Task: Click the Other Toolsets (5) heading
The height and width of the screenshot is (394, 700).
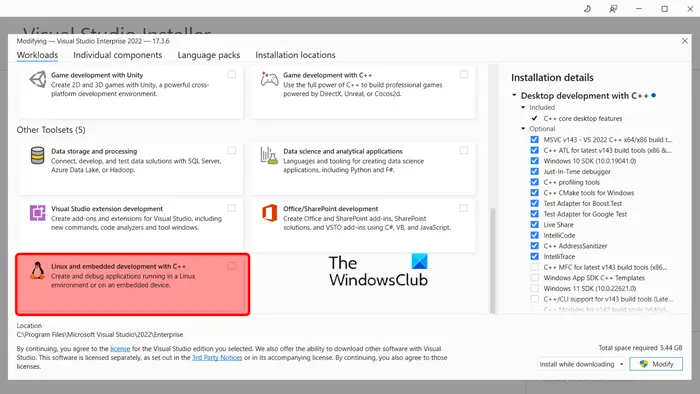Action: pyautogui.click(x=51, y=130)
